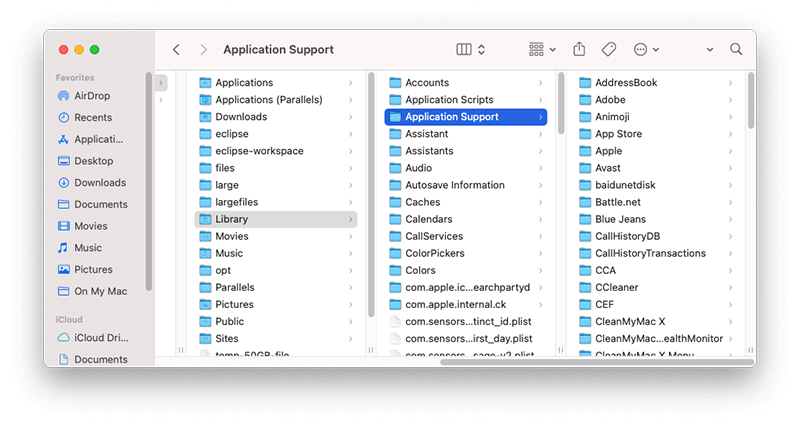
Task: Select the CallHistoryTransactions folder
Action: coord(656,253)
